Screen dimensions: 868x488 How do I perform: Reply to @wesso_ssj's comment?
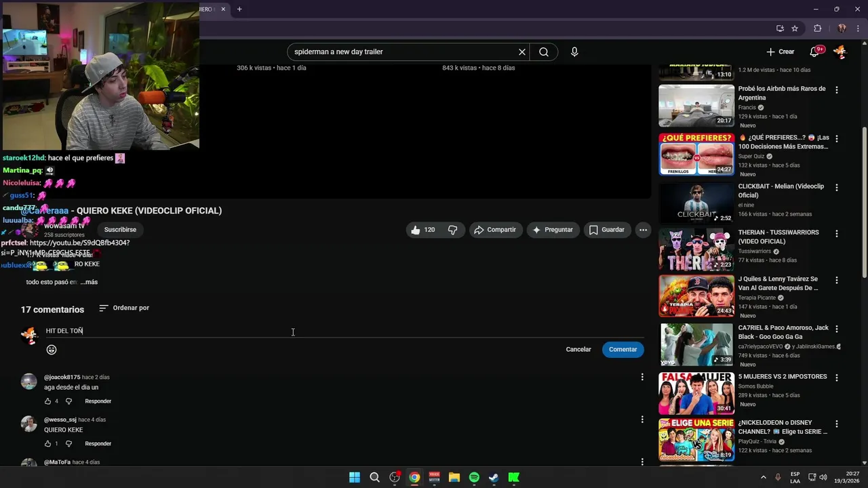[98, 444]
